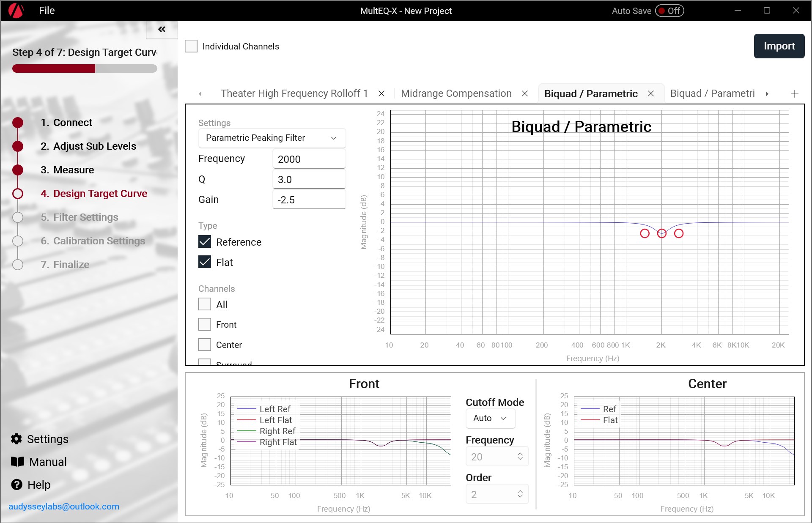This screenshot has height=523, width=812.
Task: Open the Cutoff Mode Auto dropdown
Action: 490,418
